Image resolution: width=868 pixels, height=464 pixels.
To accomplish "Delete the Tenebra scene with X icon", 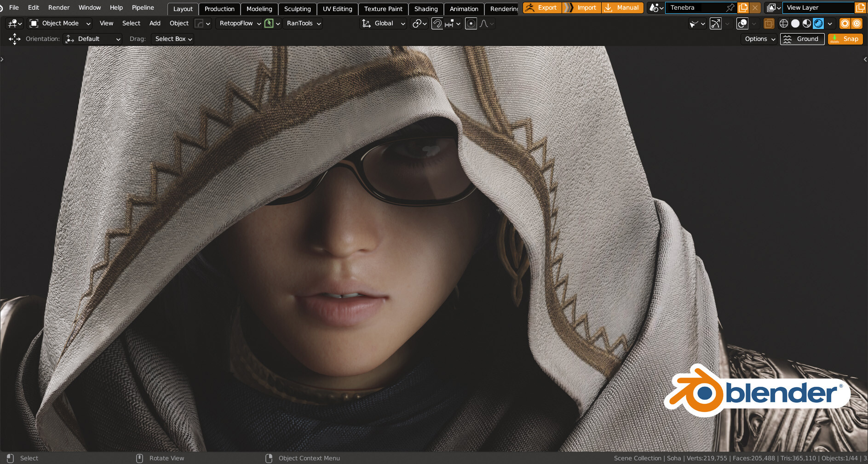I will pyautogui.click(x=755, y=8).
